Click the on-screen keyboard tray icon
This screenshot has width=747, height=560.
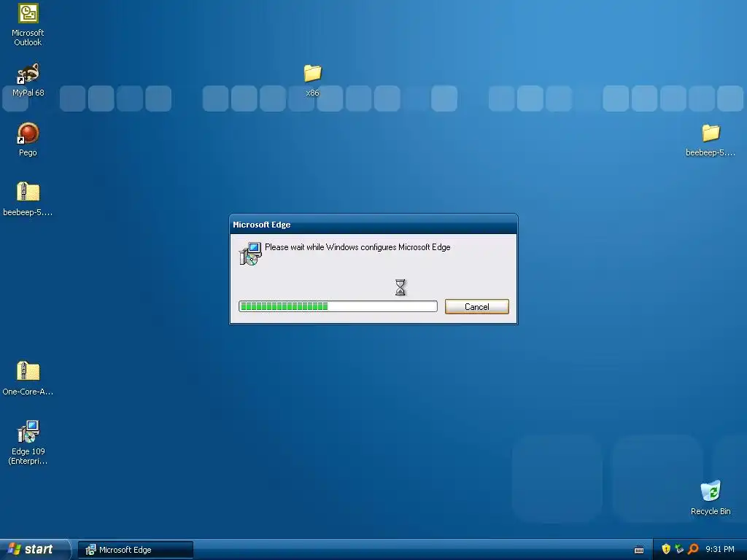coord(639,550)
